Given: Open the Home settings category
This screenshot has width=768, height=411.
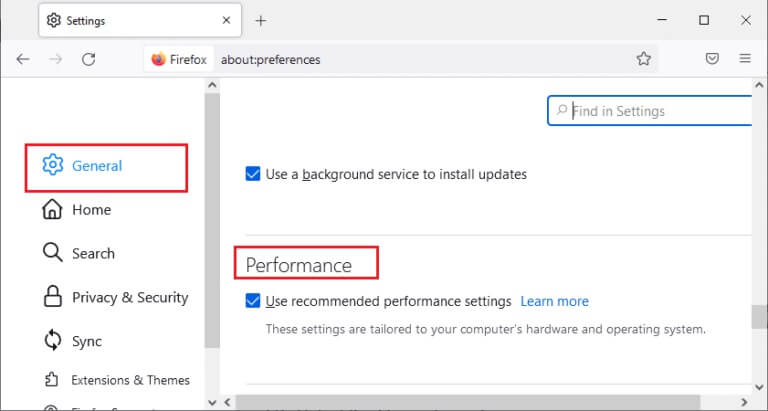Looking at the screenshot, I should 90,210.
